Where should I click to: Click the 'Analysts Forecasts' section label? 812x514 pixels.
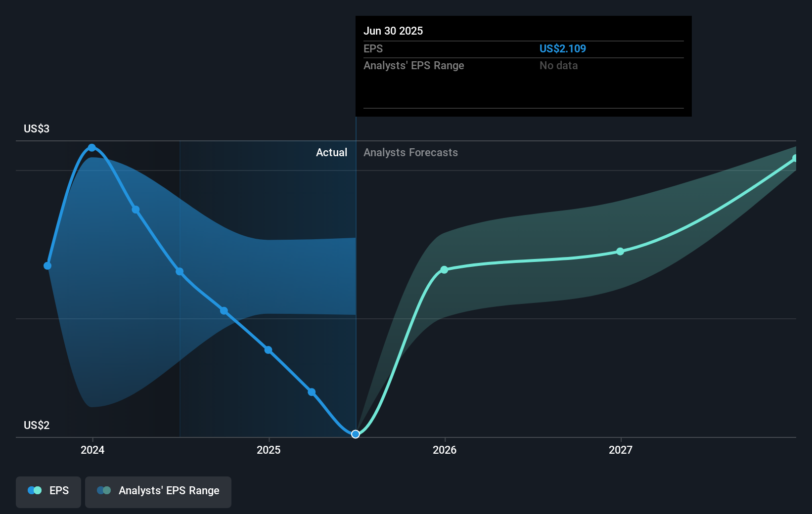point(410,153)
